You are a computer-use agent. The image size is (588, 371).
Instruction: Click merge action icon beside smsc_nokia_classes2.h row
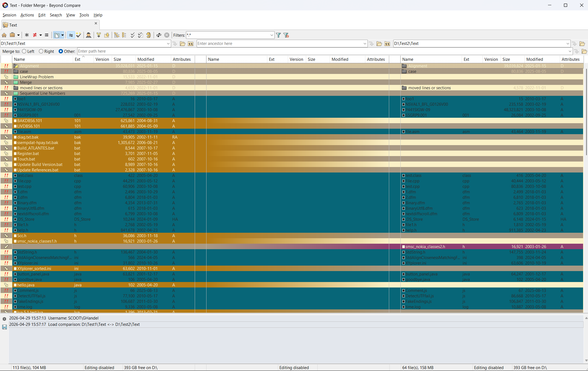pyautogui.click(x=6, y=247)
